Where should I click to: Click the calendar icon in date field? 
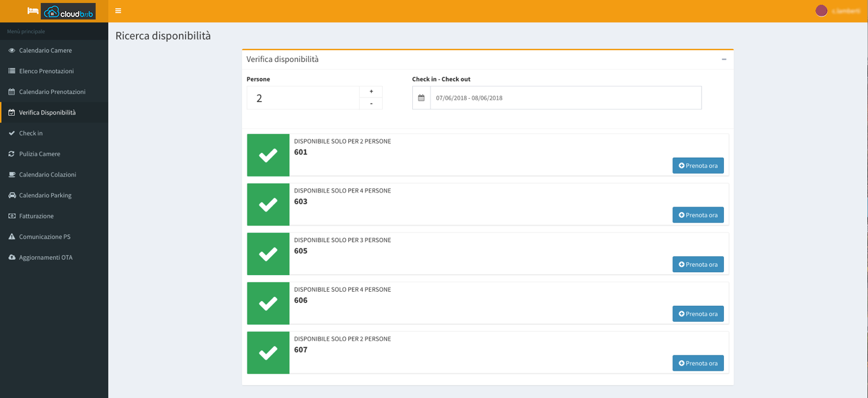pyautogui.click(x=421, y=98)
